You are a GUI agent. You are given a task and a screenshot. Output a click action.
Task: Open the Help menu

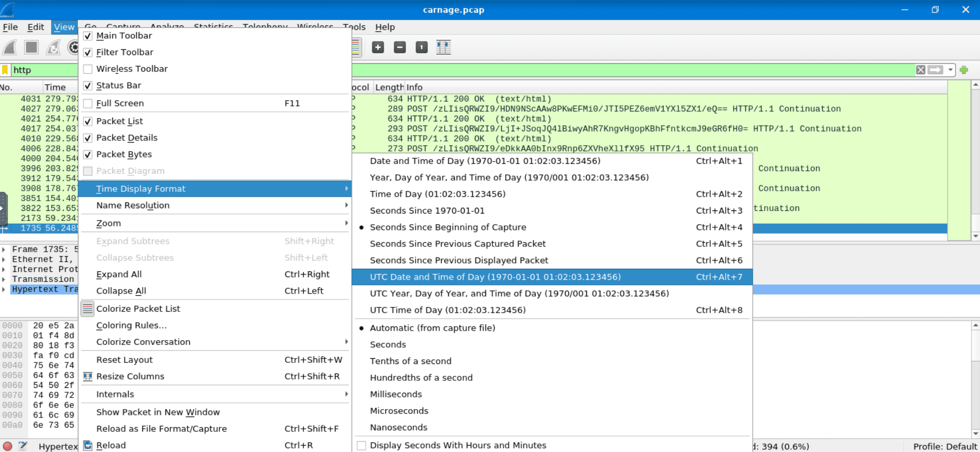click(385, 27)
